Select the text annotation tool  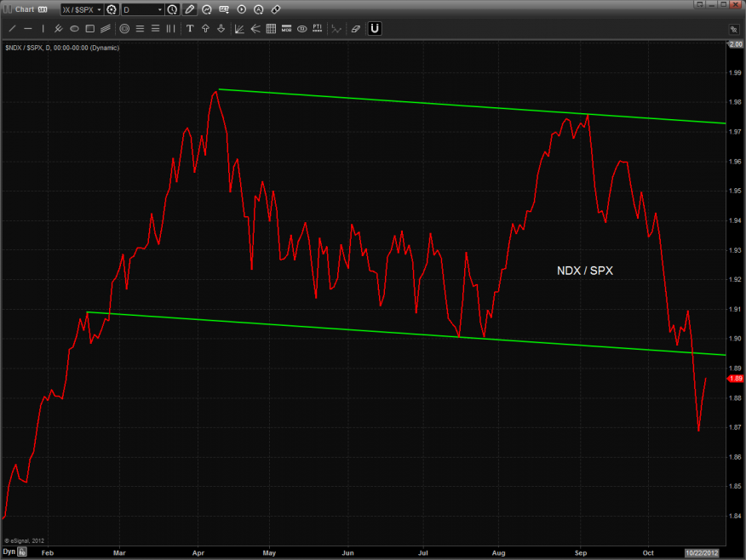pos(190,29)
